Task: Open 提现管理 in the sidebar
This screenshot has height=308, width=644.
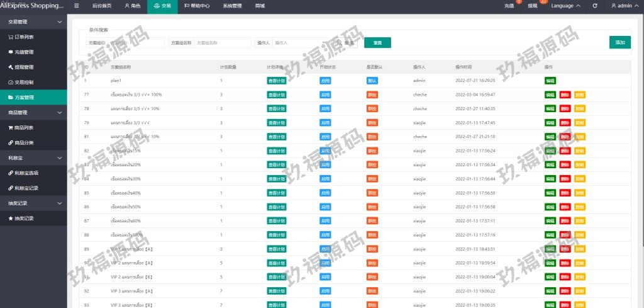Action: pyautogui.click(x=24, y=67)
